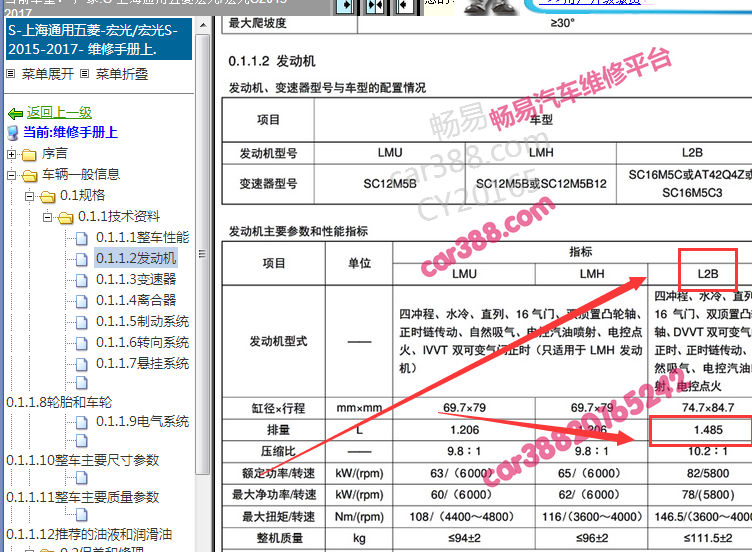Click page icon above 0.1.1.10整车主要尺寸参数
The width and height of the screenshot is (752, 552).
82,440
